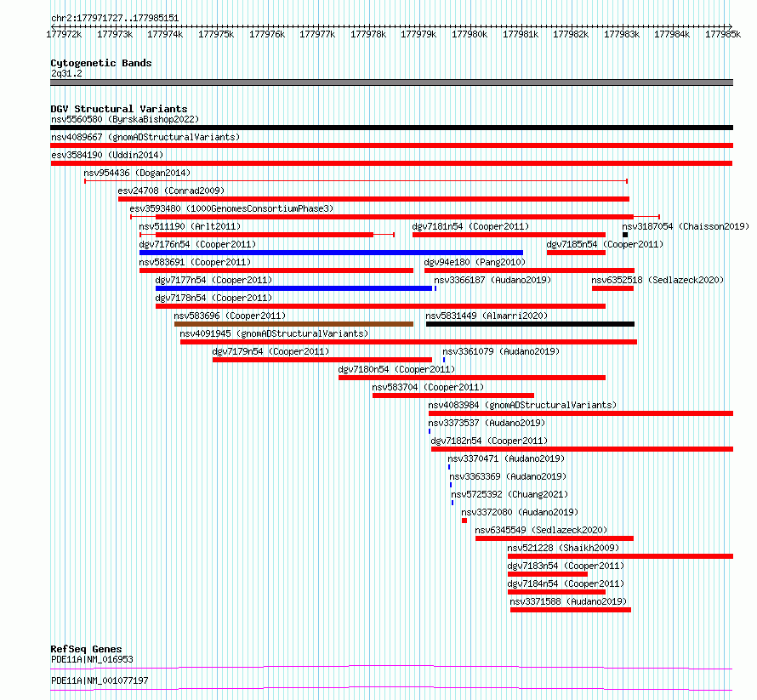Click the 177983k ruler position label

click(622, 34)
